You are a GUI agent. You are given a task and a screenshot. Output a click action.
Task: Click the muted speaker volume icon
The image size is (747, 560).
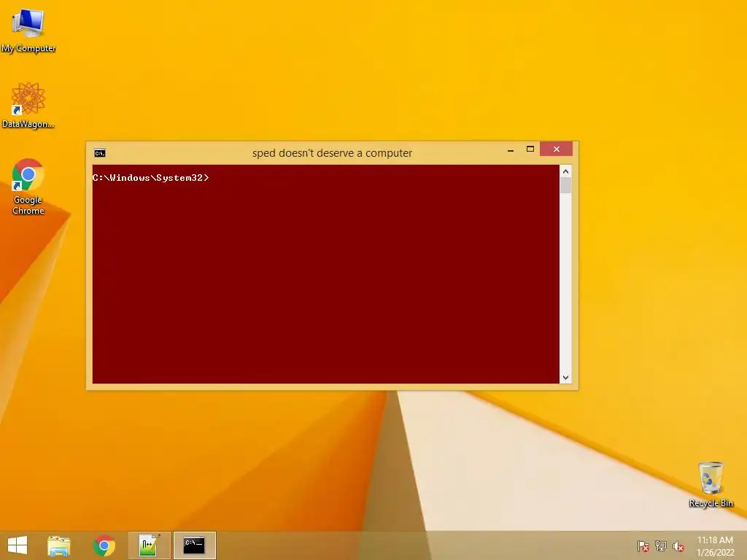pos(678,546)
